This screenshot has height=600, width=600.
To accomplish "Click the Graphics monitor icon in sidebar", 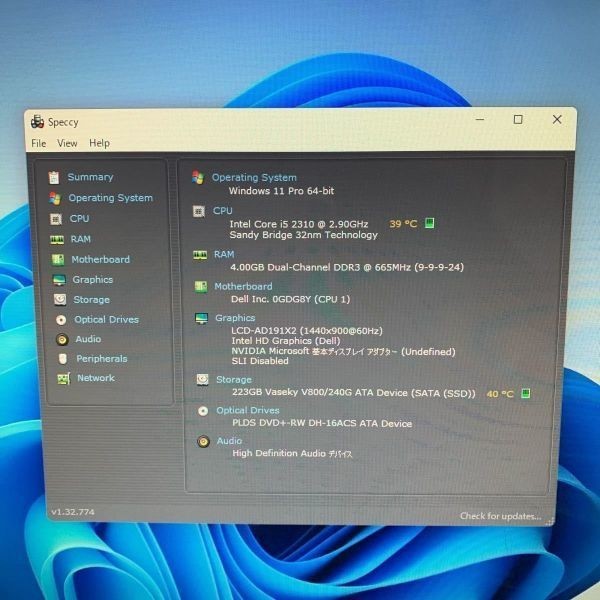I will point(59,280).
